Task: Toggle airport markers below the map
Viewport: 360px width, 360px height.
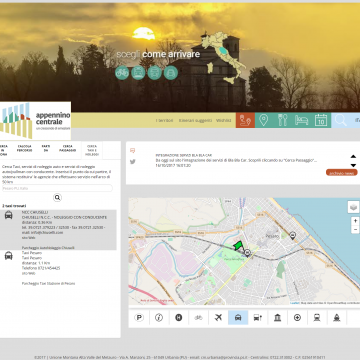Action: pyautogui.click(x=218, y=318)
